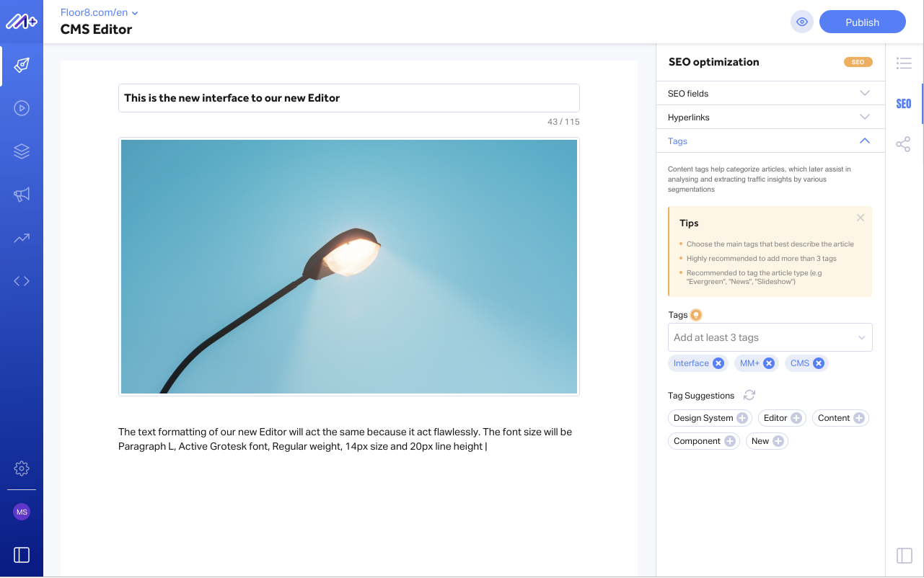Open the outline list tab in right rail
Screen dimensions: 924x578
pos(904,63)
